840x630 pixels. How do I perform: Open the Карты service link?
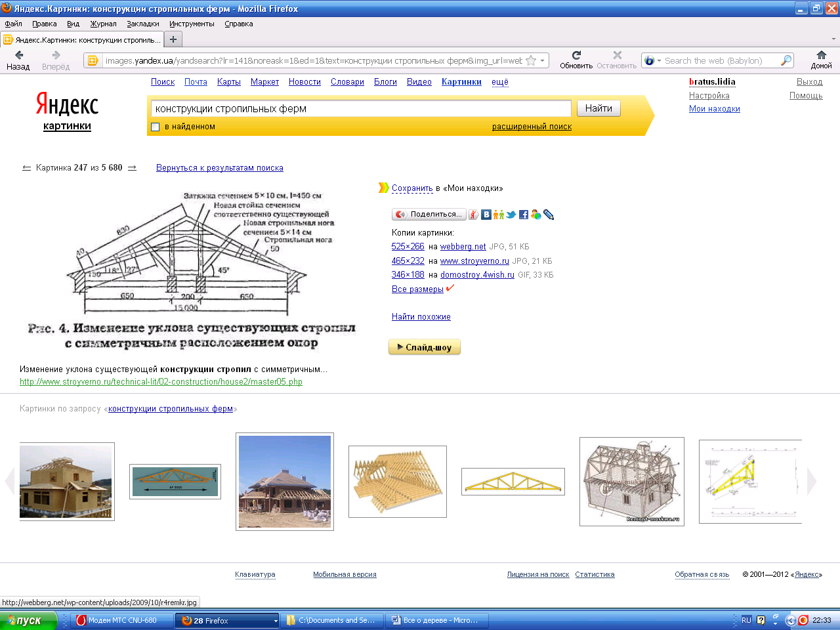(x=229, y=82)
